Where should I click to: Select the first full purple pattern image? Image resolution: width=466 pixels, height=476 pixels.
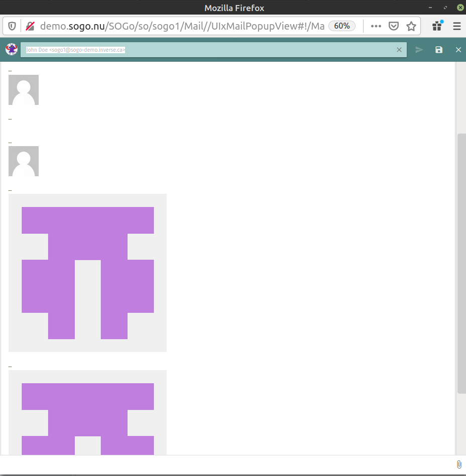[x=87, y=273]
